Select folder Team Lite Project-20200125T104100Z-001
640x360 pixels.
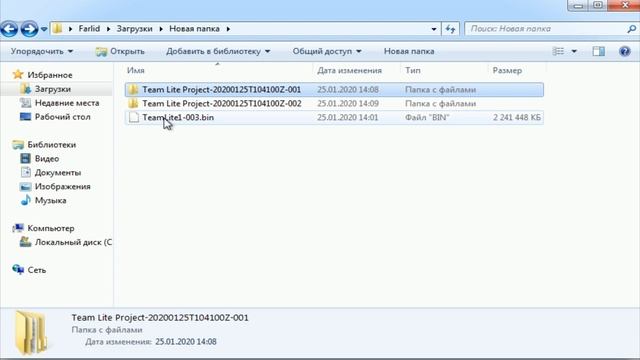pos(334,89)
